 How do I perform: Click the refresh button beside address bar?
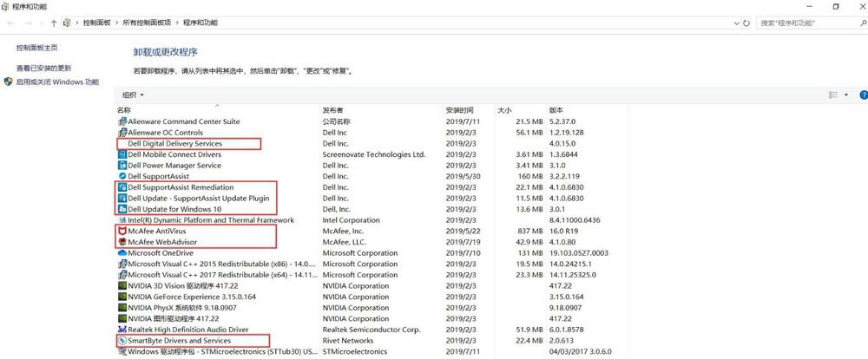tap(746, 23)
